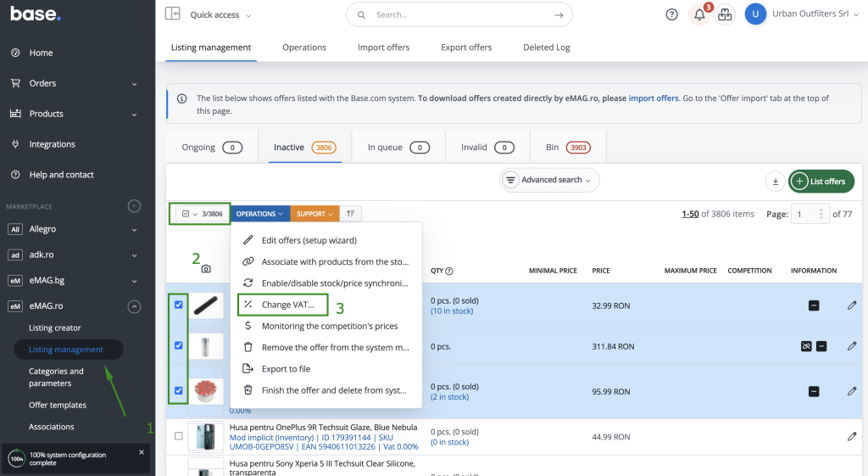Click the base. logo
Image resolution: width=868 pixels, height=476 pixels.
pyautogui.click(x=36, y=14)
